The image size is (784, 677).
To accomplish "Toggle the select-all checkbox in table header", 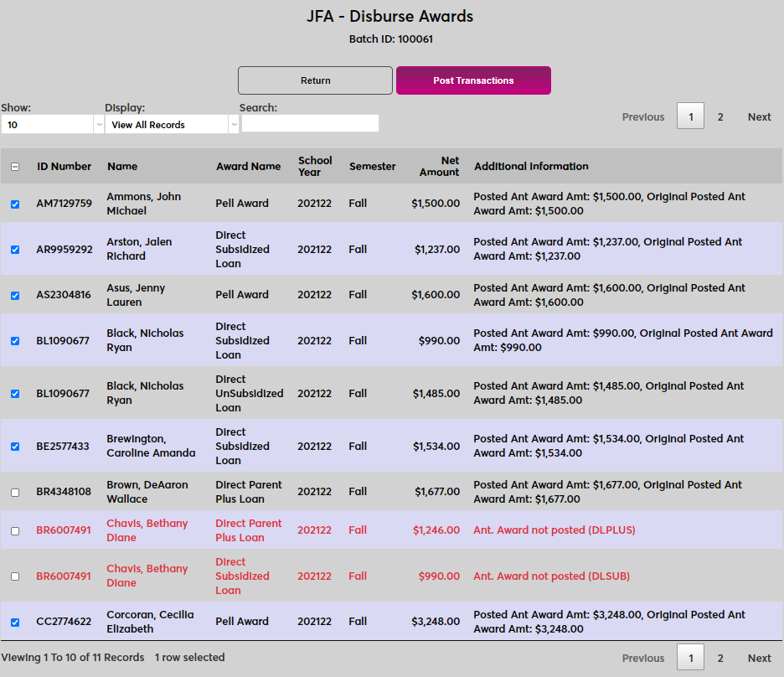I will pyautogui.click(x=15, y=167).
